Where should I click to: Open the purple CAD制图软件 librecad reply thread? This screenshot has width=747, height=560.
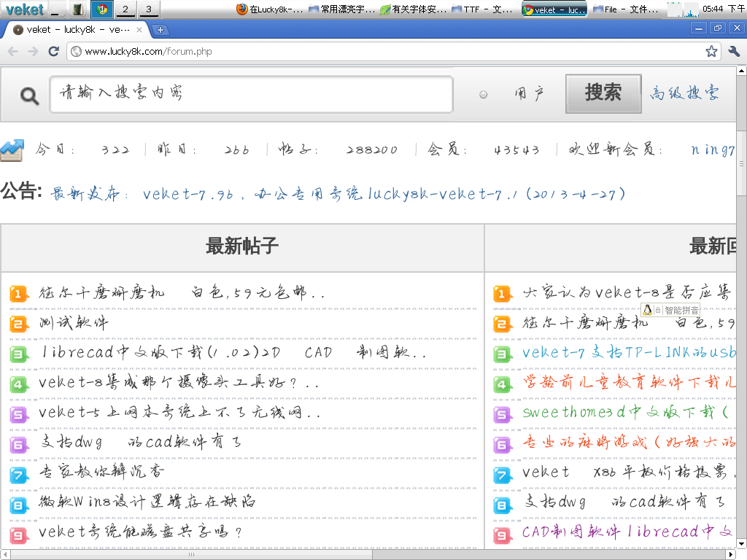[627, 532]
